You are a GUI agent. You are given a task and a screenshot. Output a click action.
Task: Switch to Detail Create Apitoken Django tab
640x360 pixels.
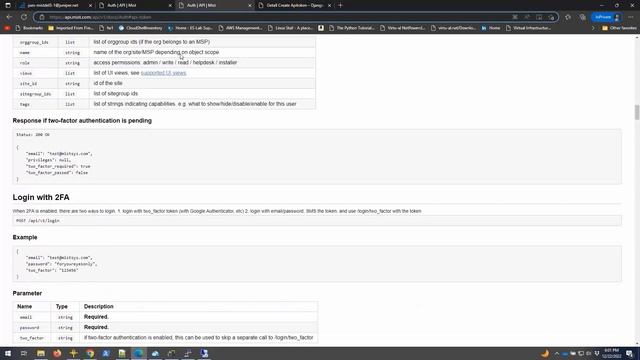coord(296,5)
